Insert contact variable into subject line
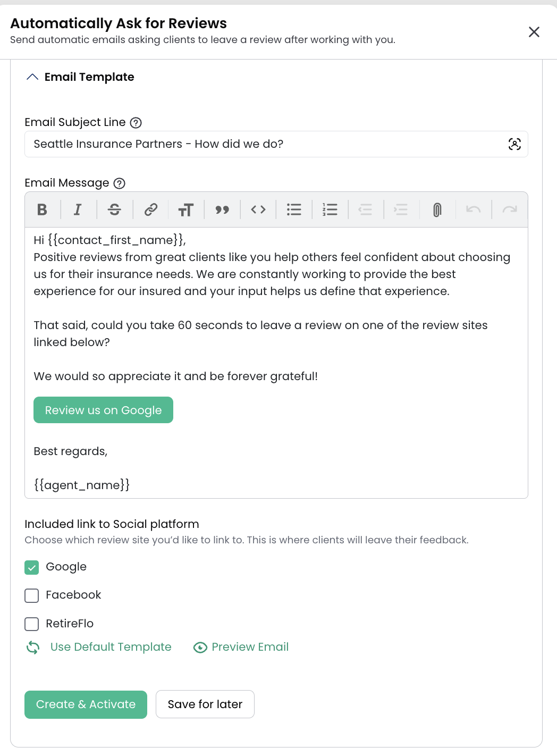557x756 pixels. [x=514, y=144]
